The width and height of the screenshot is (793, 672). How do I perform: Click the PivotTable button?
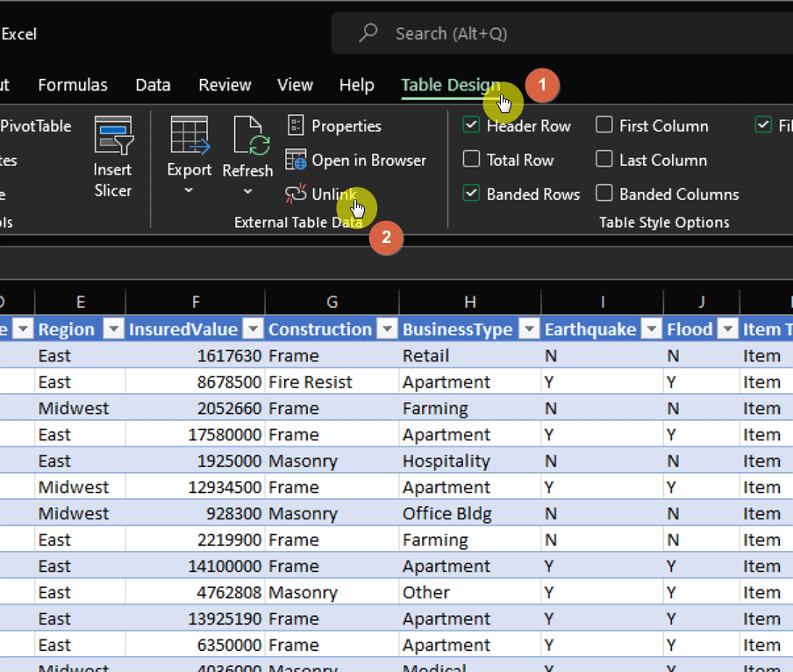[35, 126]
